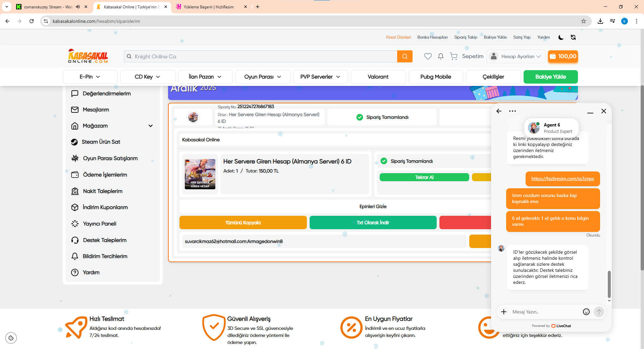Open the Sipariş Takip link
The height and width of the screenshot is (349, 644).
pos(466,37)
